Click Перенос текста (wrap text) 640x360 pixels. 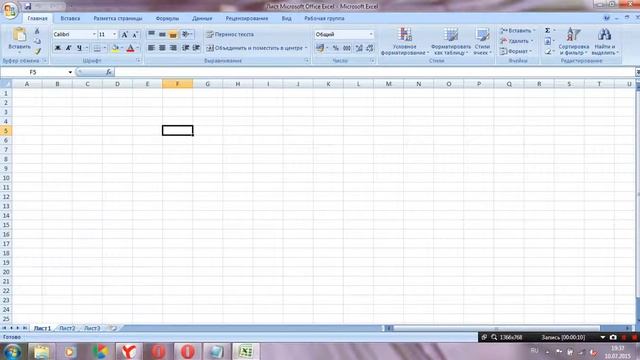[x=230, y=34]
